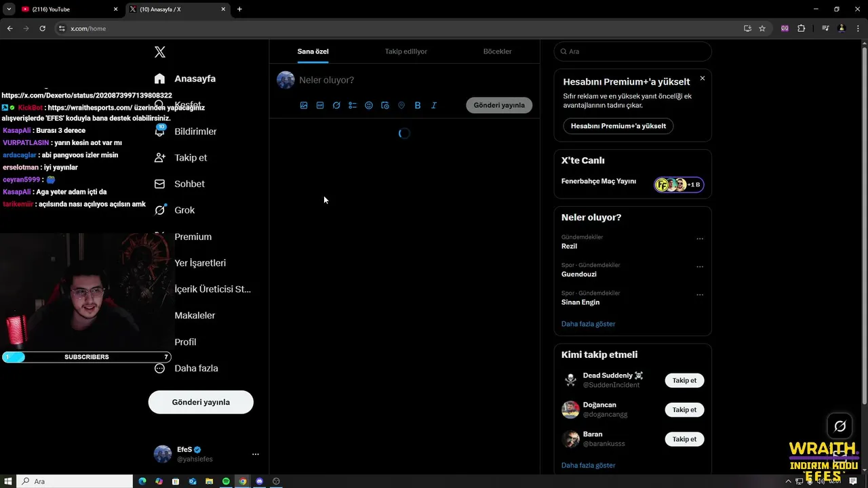Image resolution: width=868 pixels, height=488 pixels.
Task: Click the X logo in the sidebar
Action: (160, 52)
